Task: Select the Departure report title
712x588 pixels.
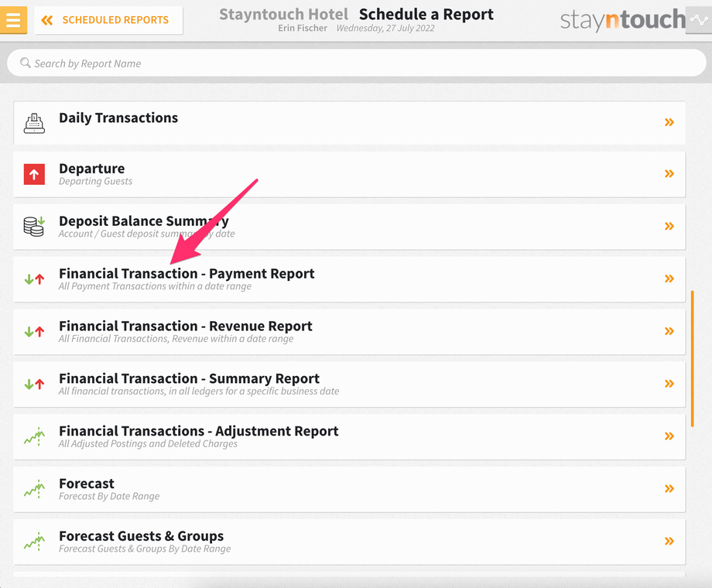Action: coord(92,169)
